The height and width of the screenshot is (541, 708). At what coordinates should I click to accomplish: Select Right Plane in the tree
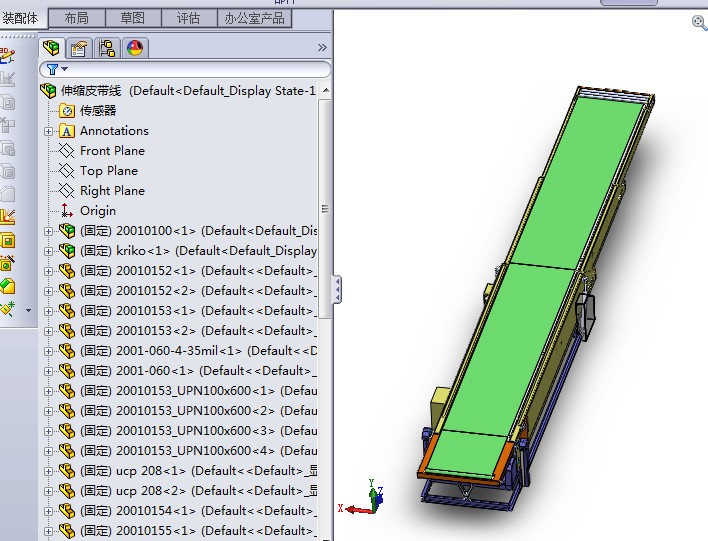(102, 191)
